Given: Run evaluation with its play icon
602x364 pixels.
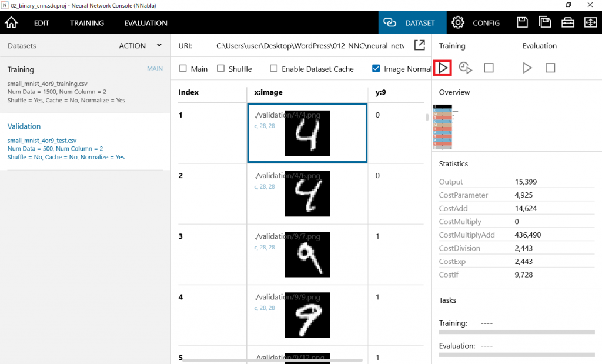Looking at the screenshot, I should (527, 68).
